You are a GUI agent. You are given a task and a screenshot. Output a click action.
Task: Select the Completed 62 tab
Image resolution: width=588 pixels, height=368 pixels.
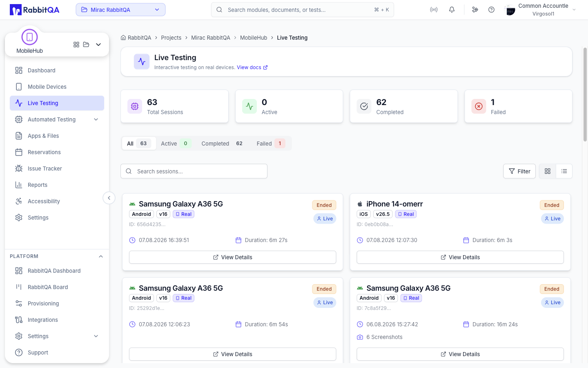coord(223,144)
